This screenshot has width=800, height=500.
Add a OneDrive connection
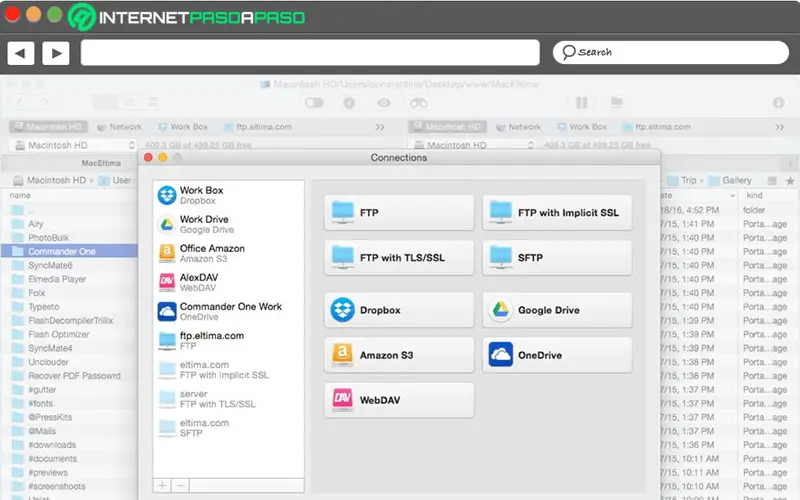(x=557, y=355)
